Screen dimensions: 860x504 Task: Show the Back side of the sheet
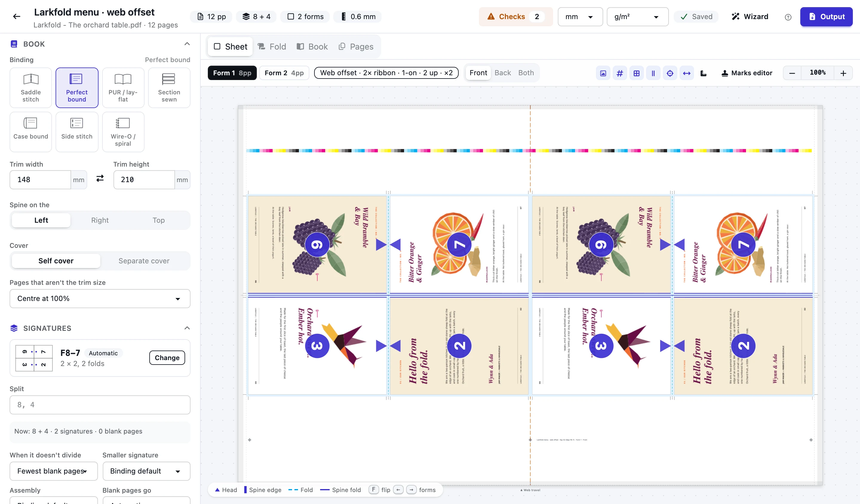point(502,73)
